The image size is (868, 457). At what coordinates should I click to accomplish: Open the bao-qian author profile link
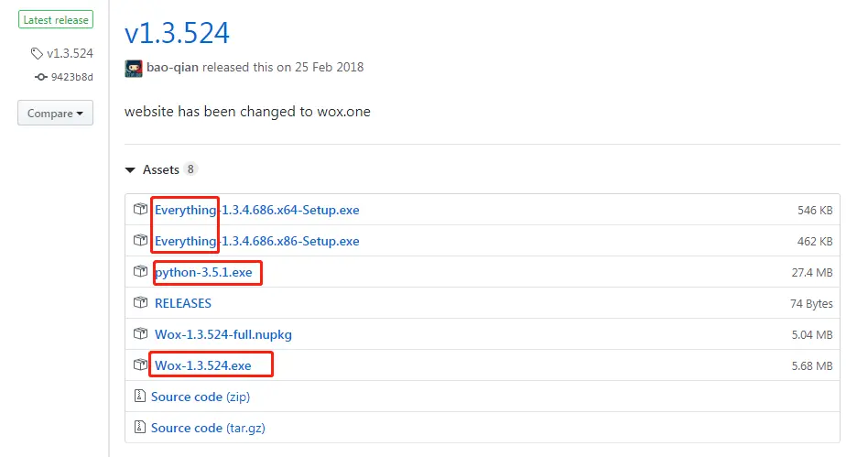pyautogui.click(x=172, y=67)
